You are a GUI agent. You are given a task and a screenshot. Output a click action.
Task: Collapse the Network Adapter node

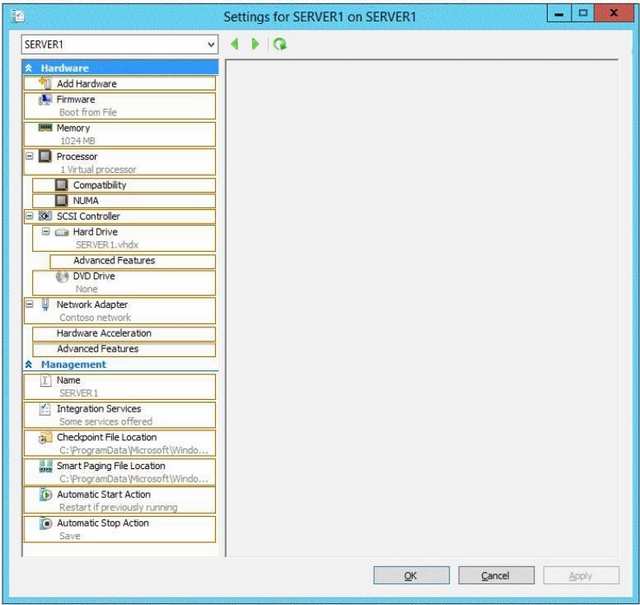coord(29,304)
